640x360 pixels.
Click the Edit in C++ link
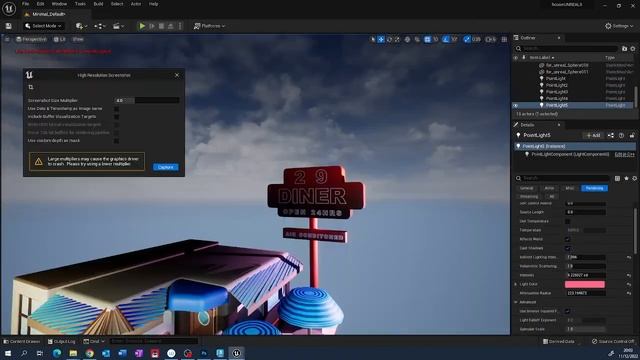[624, 154]
